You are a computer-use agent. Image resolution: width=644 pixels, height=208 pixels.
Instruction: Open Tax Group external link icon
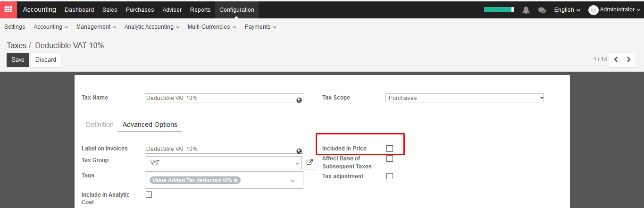point(309,162)
